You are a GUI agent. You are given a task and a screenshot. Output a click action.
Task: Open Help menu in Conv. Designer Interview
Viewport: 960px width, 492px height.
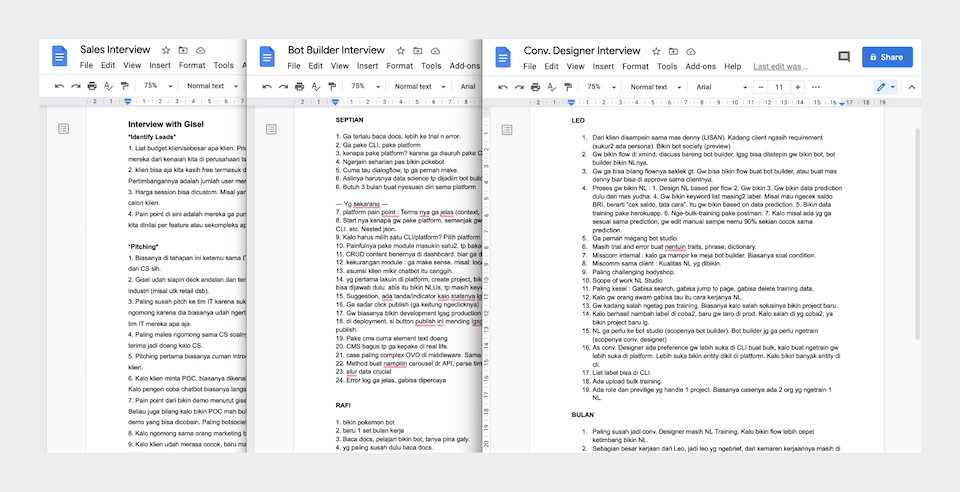coord(733,66)
